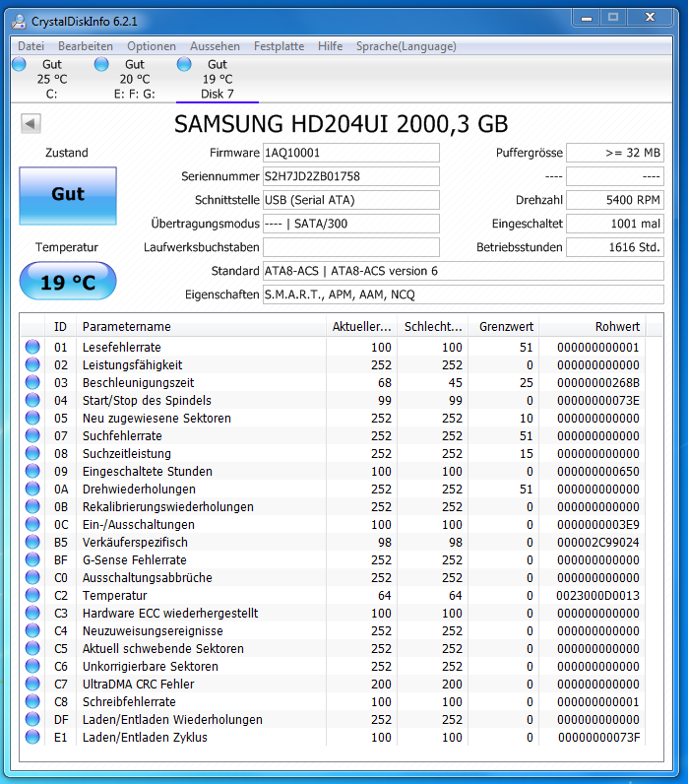Open the Optionen menu
The image size is (688, 784).
click(x=152, y=46)
